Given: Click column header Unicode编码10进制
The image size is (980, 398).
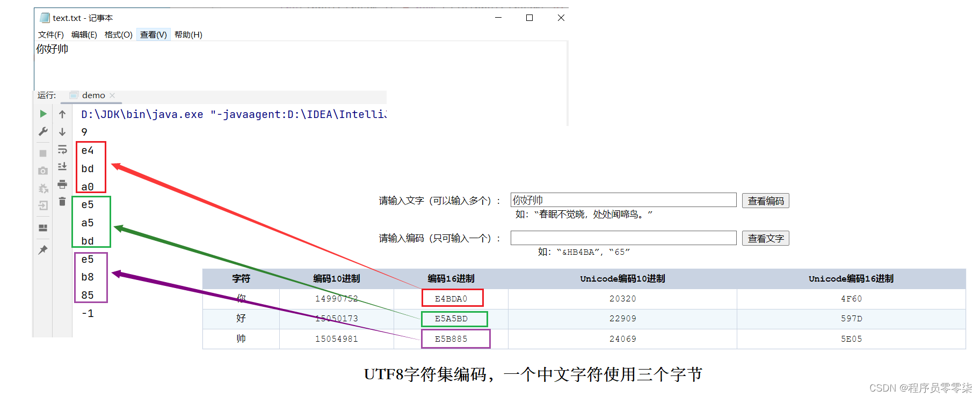Looking at the screenshot, I should pyautogui.click(x=622, y=278).
